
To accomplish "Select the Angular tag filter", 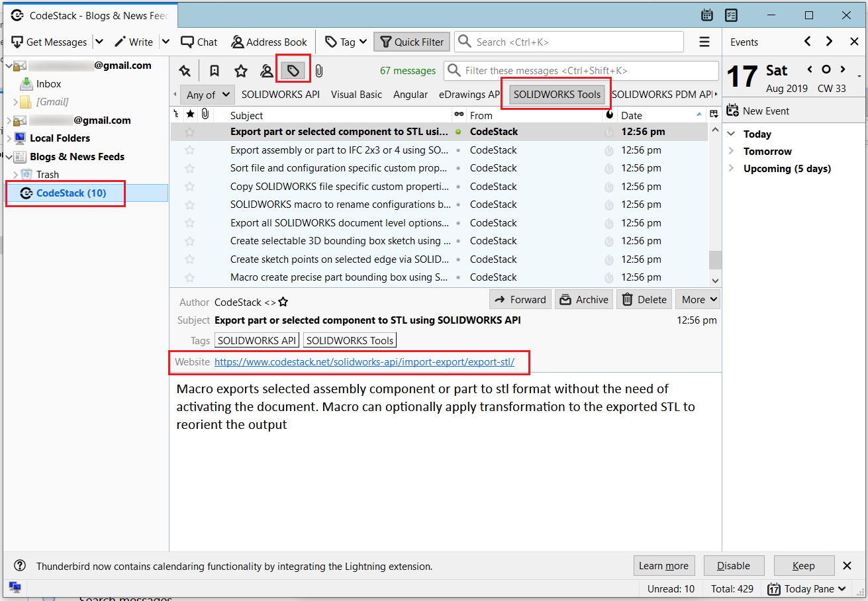I will (410, 95).
